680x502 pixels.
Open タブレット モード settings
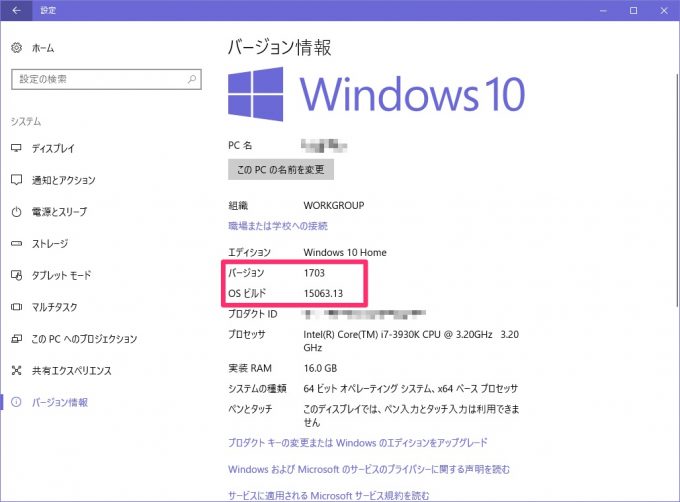pos(61,275)
